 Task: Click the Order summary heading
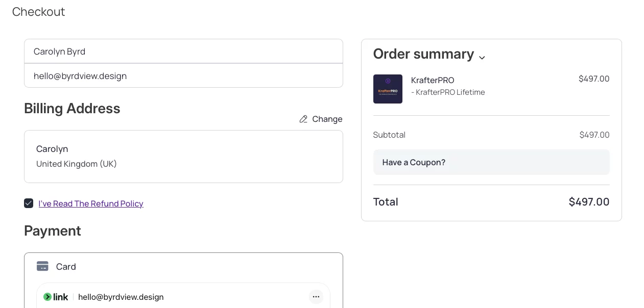click(x=423, y=54)
